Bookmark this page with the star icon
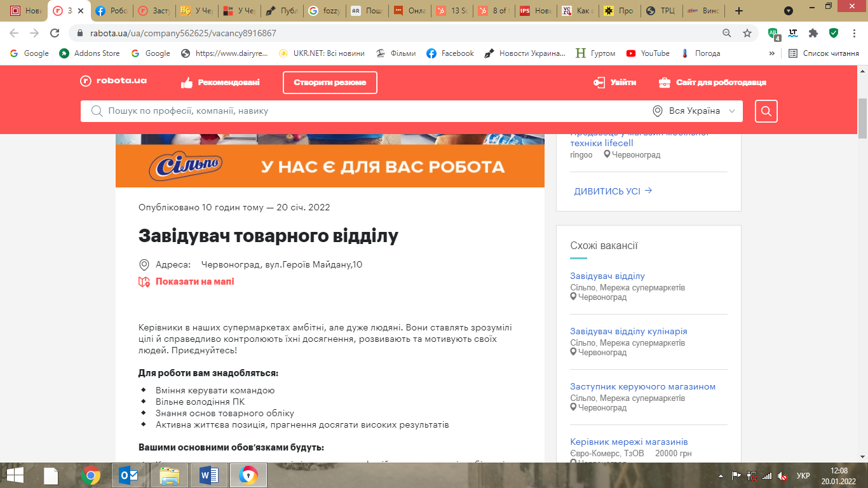Image resolution: width=868 pixels, height=488 pixels. [747, 33]
